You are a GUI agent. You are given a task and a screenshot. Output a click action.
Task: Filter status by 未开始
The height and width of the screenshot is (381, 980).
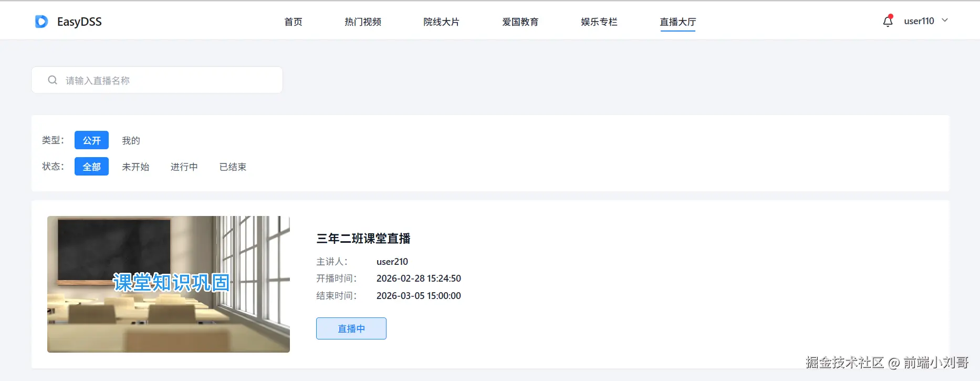point(135,167)
